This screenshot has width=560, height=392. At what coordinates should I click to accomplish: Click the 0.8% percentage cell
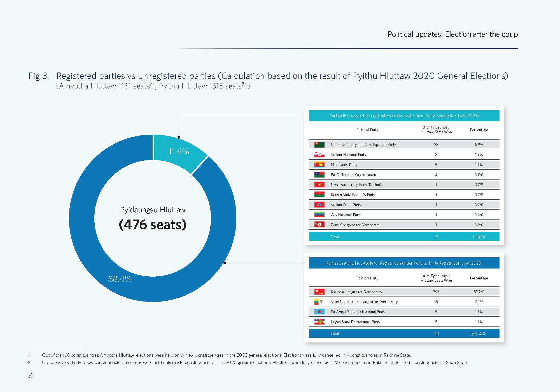tap(479, 175)
